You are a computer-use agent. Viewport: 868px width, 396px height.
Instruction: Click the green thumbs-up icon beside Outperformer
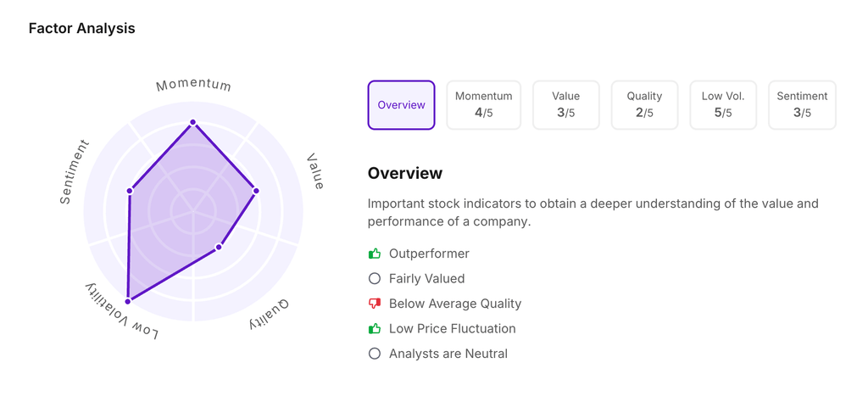(x=375, y=254)
